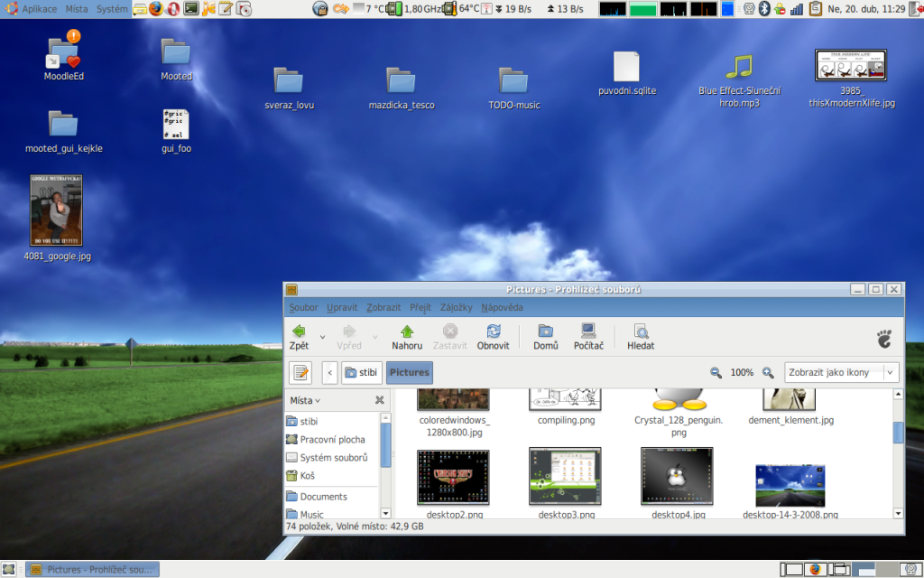Launch Opera from the top panel
Image resolution: width=924 pixels, height=578 pixels.
173,8
